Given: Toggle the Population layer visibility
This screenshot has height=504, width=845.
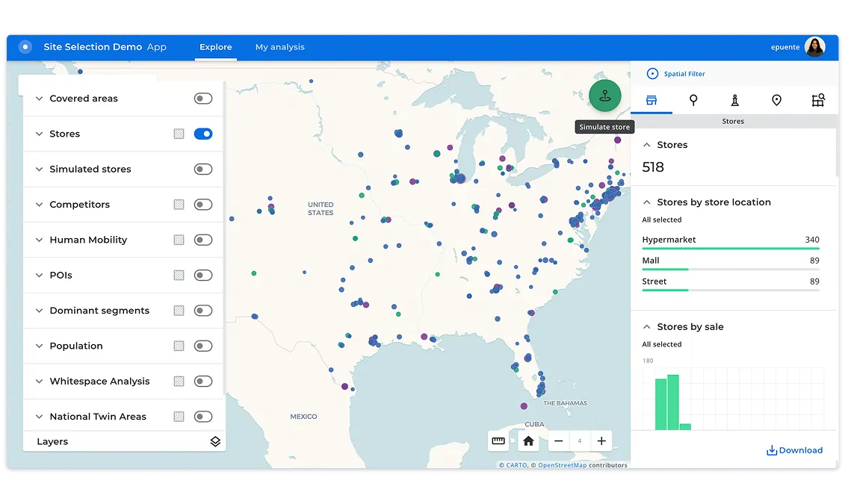Looking at the screenshot, I should [202, 346].
